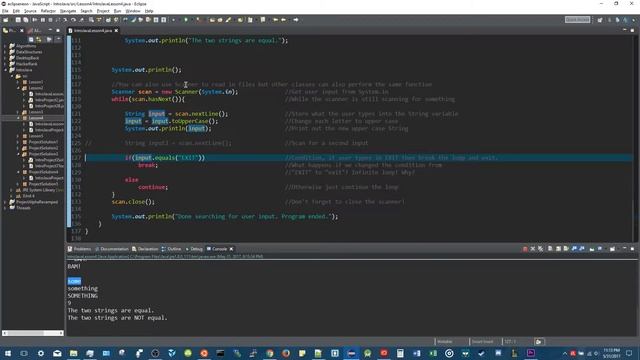The image size is (640, 360).
Task: Collapse the src folder node
Action: [x=11, y=76]
